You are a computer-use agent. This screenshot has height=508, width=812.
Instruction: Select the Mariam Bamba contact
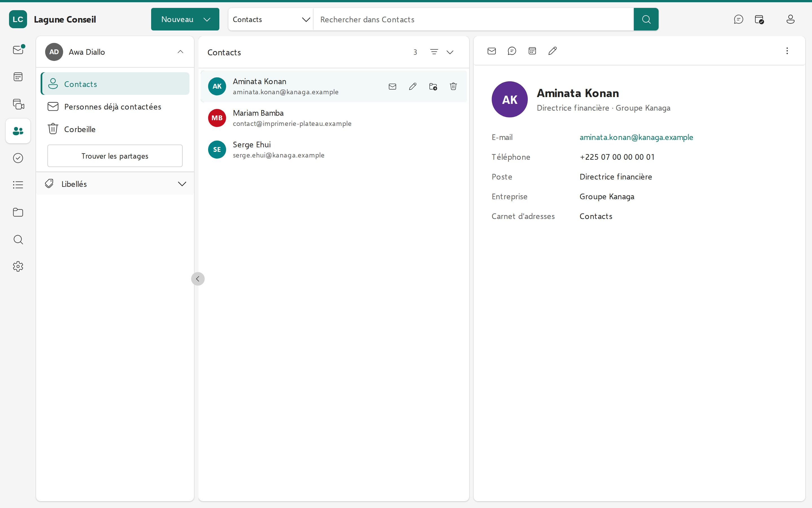point(334,118)
